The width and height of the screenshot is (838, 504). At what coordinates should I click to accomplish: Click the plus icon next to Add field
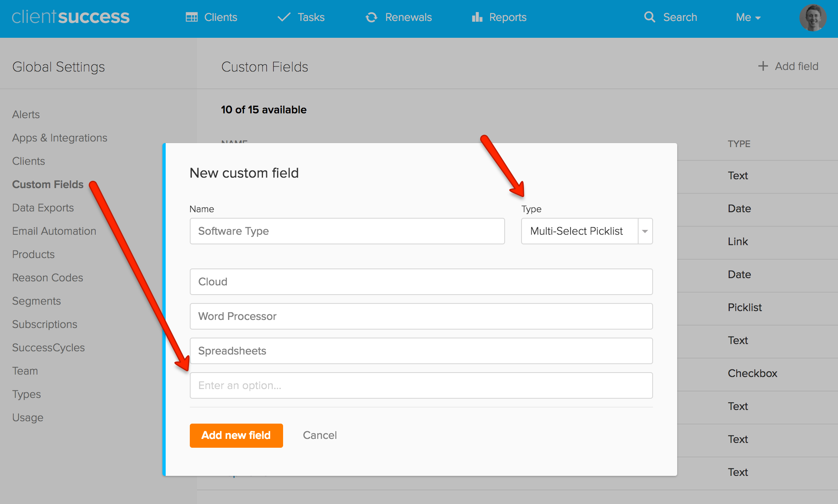coord(763,66)
